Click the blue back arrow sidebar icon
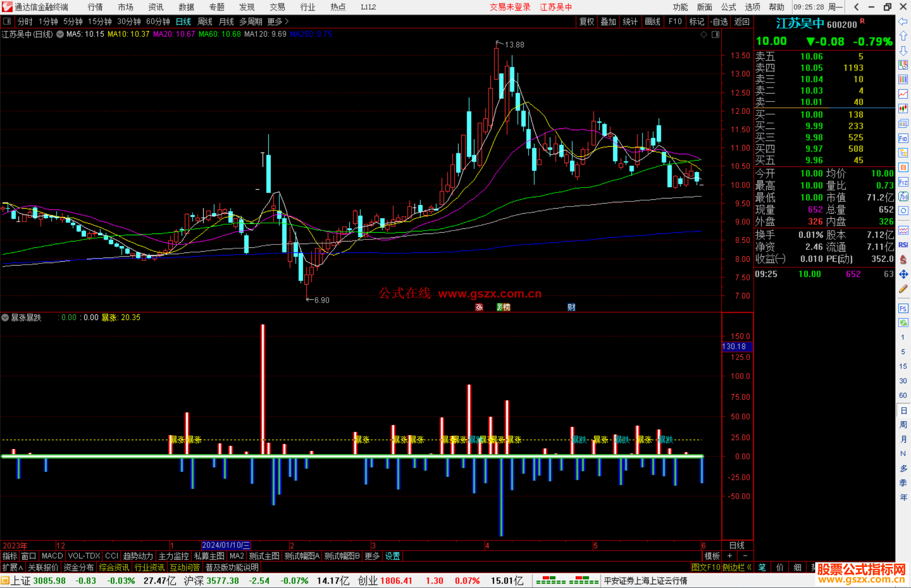 pos(903,21)
